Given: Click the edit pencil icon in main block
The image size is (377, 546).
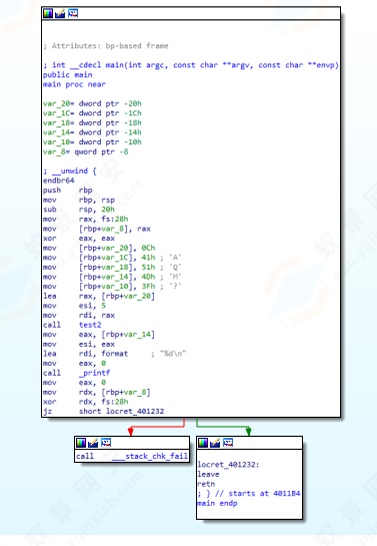Looking at the screenshot, I should point(60,13).
